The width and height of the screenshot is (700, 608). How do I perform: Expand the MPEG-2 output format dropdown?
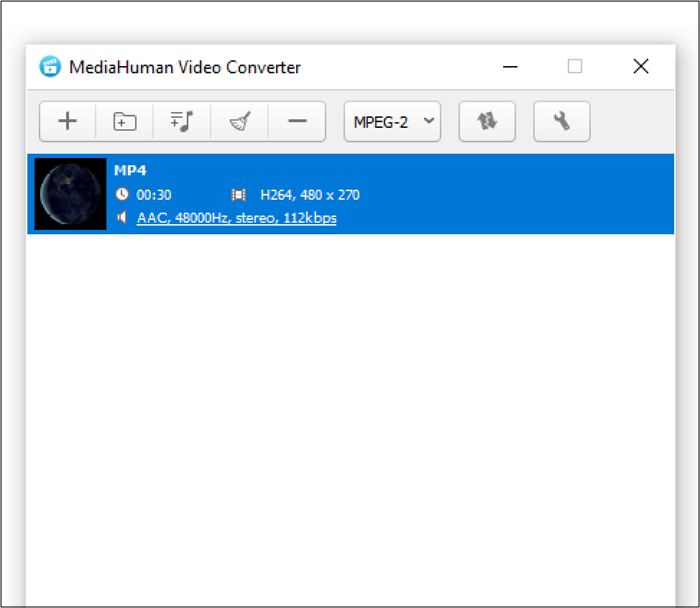[392, 122]
